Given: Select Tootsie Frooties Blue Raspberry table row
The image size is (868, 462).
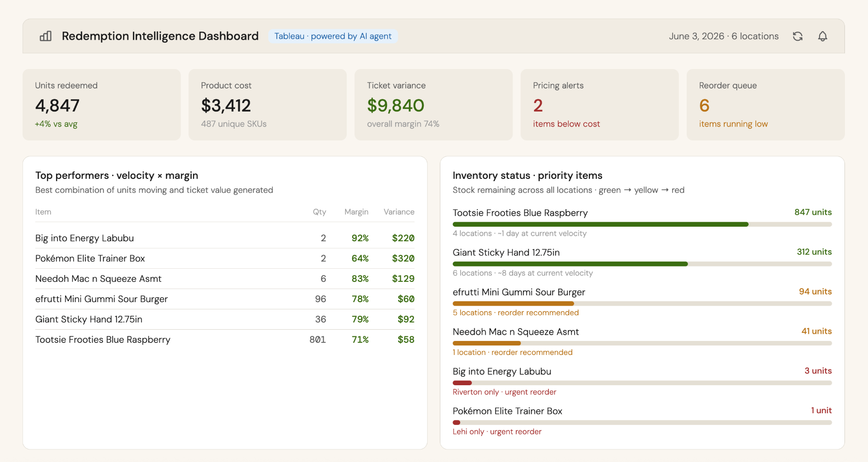Looking at the screenshot, I should (x=225, y=340).
